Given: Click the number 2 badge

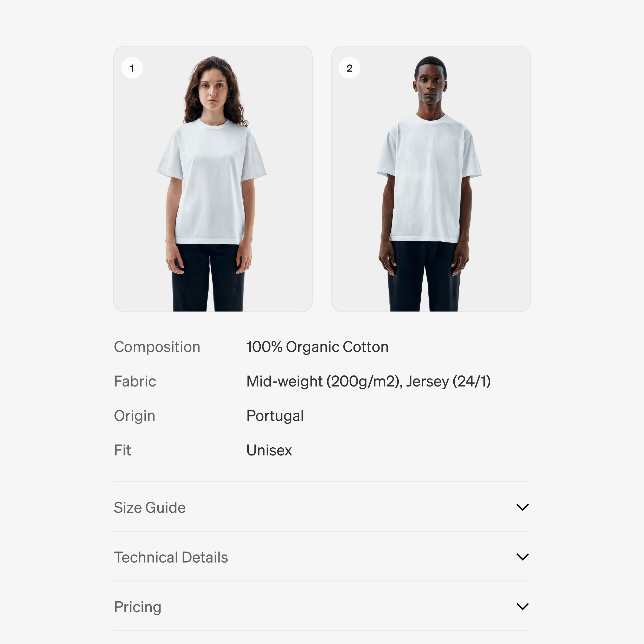Looking at the screenshot, I should [349, 68].
